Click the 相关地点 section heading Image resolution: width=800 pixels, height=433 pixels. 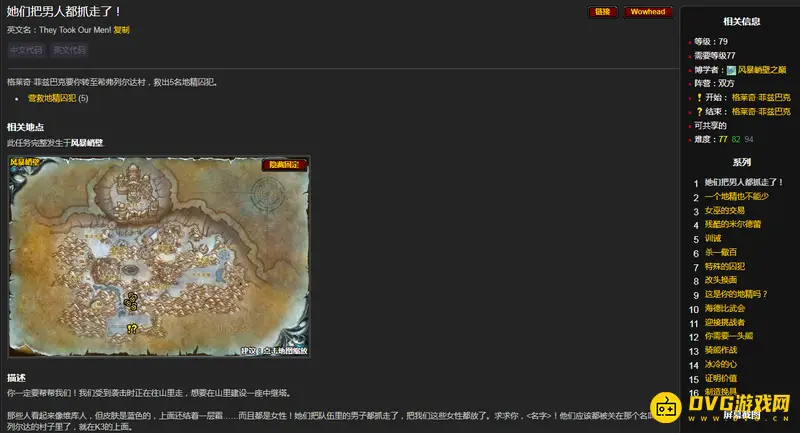point(25,128)
